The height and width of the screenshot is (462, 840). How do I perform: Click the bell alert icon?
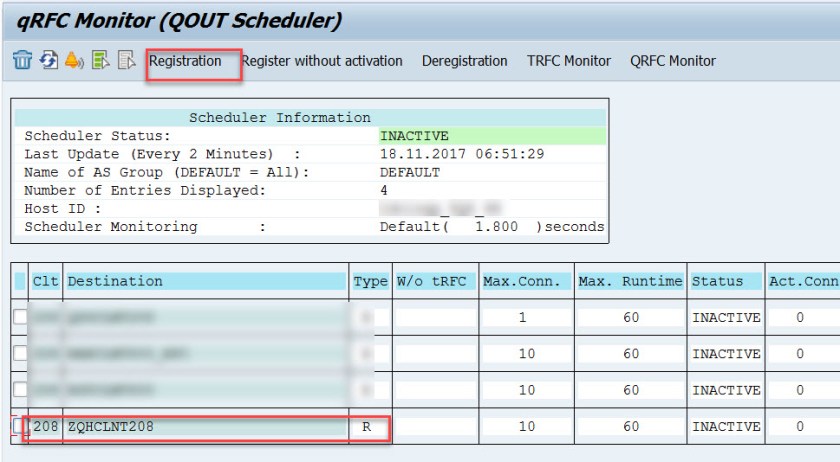[x=74, y=60]
